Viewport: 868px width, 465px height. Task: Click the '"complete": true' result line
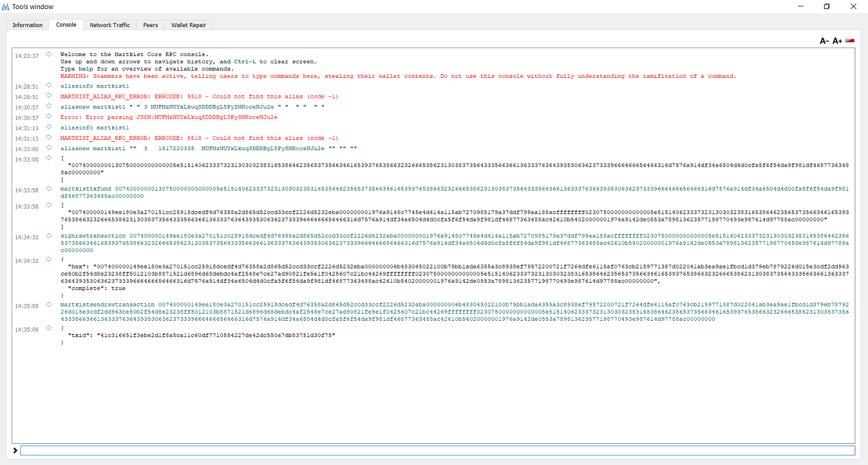[x=96, y=288]
